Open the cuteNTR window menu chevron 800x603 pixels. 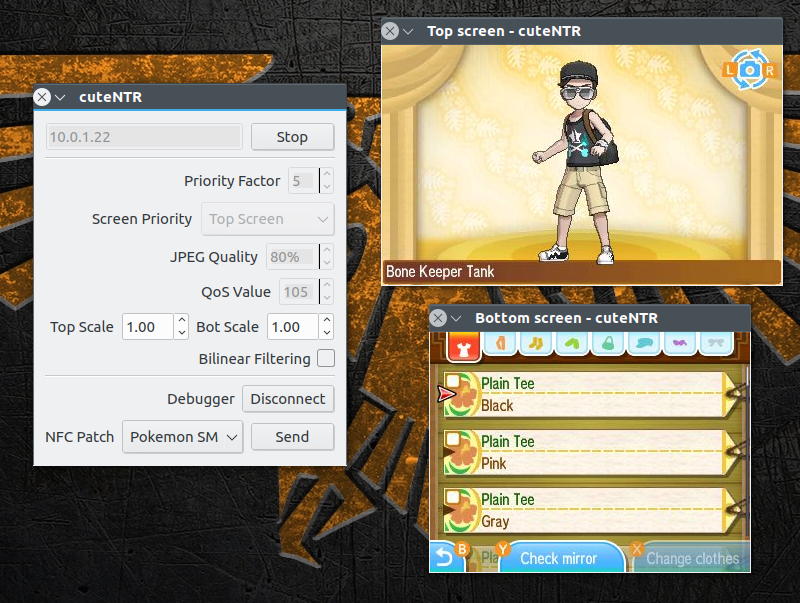(60, 97)
